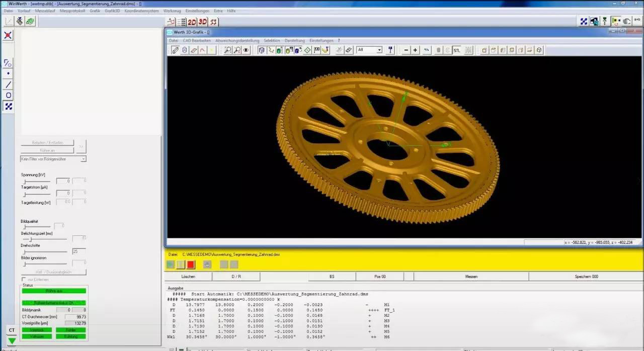Viewport: 644px width, 351px height.
Task: Click the Beladen / Entladen button
Action: tap(47, 143)
